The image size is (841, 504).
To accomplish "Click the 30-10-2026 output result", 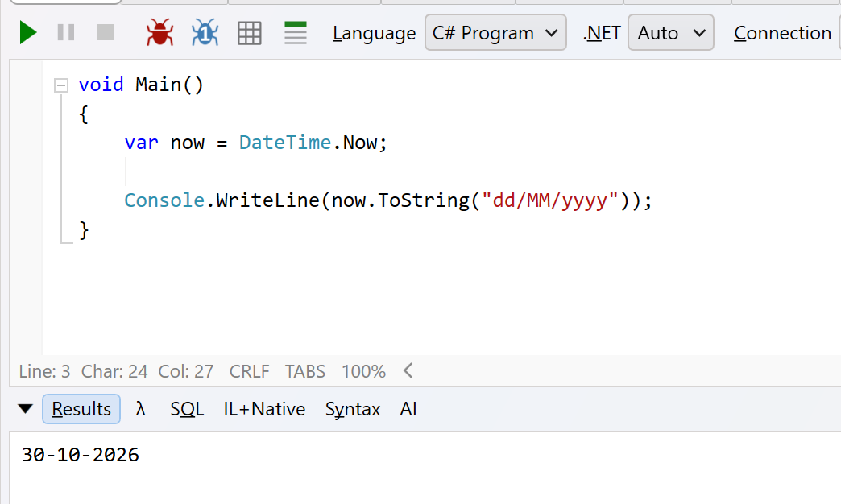I will (81, 455).
